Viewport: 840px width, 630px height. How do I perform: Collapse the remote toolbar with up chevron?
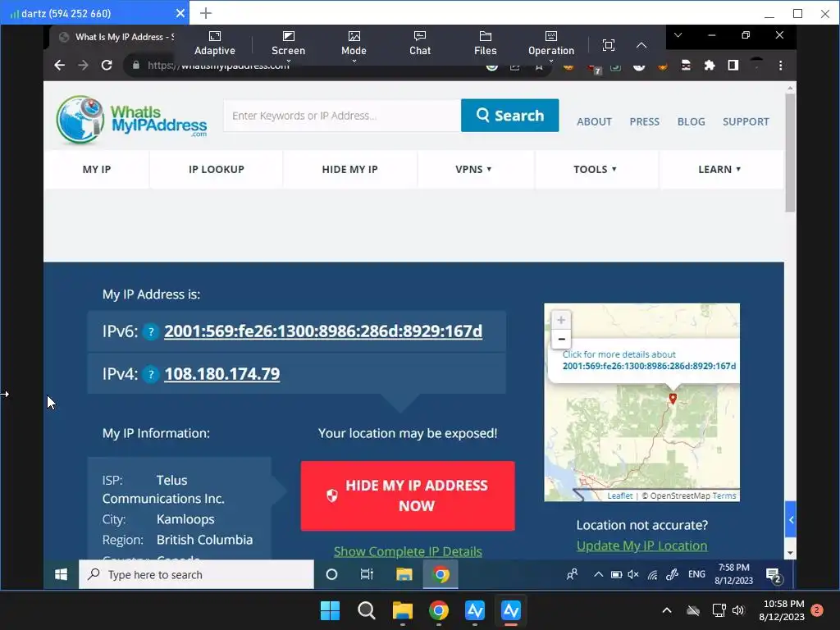tap(641, 45)
